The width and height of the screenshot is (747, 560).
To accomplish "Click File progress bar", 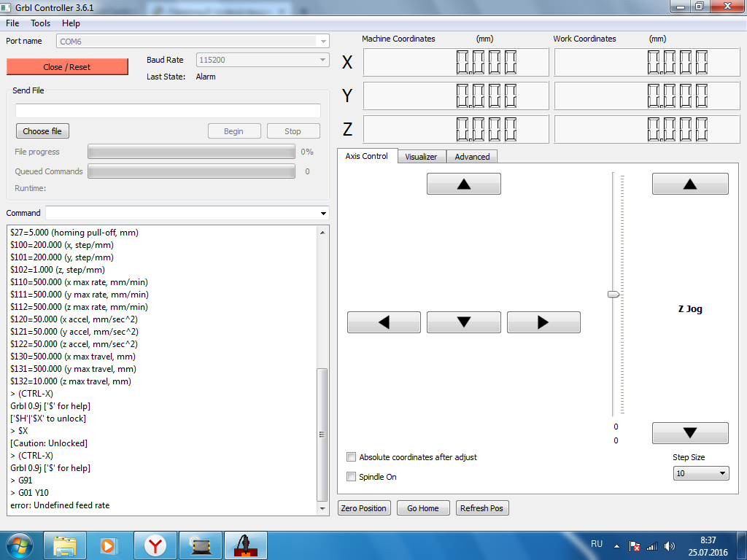I will [x=191, y=152].
